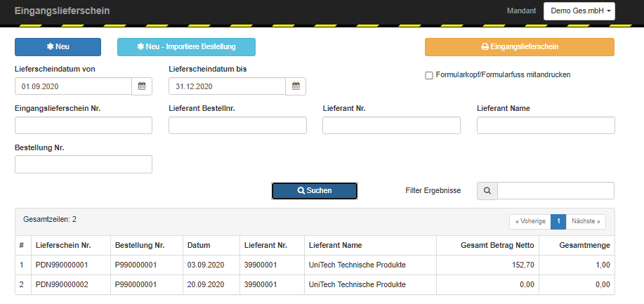Click the Lieferant Name input box
Image resolution: width=644 pixels, height=304 pixels.
tap(546, 125)
